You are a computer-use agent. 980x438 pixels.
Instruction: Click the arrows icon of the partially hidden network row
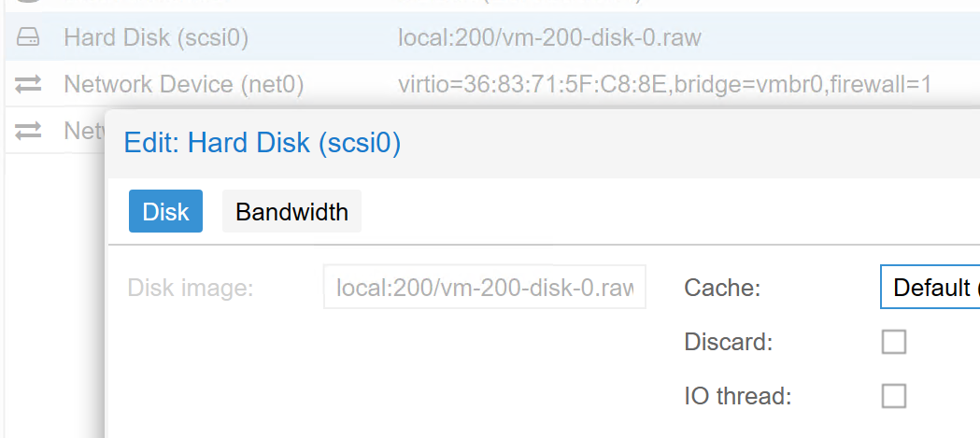28,132
